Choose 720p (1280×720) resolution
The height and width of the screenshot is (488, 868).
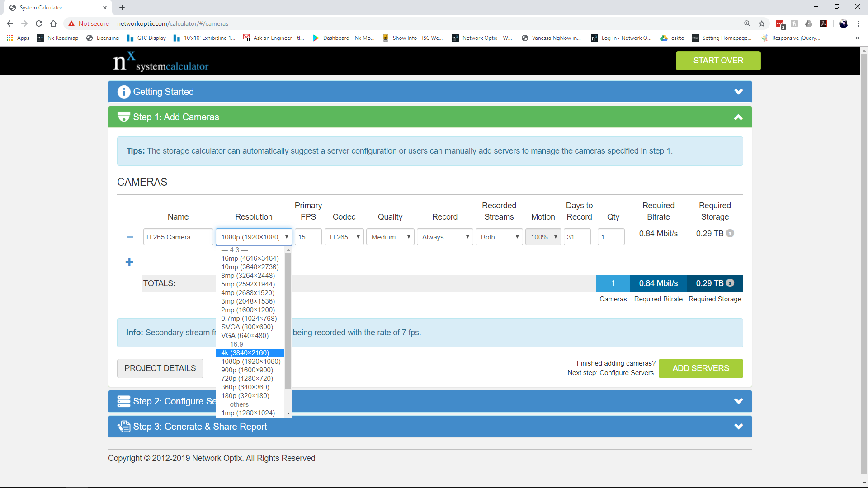click(250, 379)
